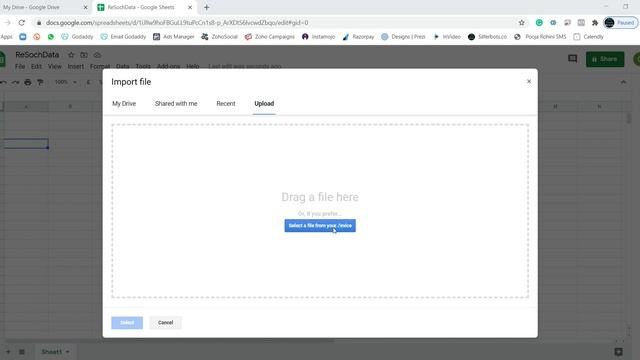Image resolution: width=640 pixels, height=360 pixels.
Task: Collapse the toolbar with chevron up
Action: 623,82
